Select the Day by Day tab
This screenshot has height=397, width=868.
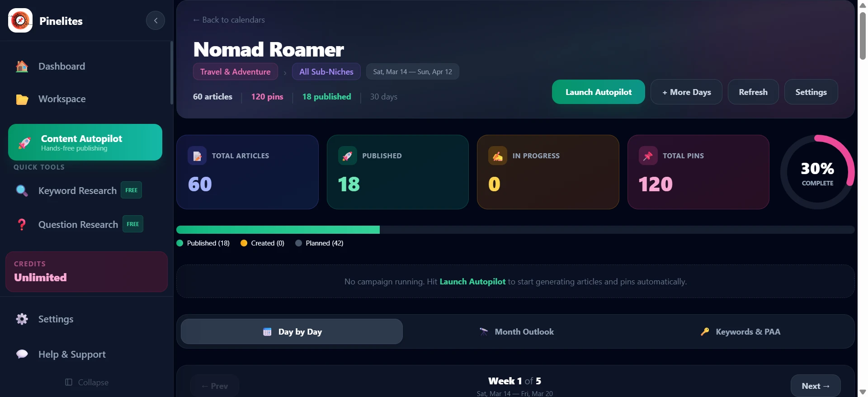click(x=292, y=332)
